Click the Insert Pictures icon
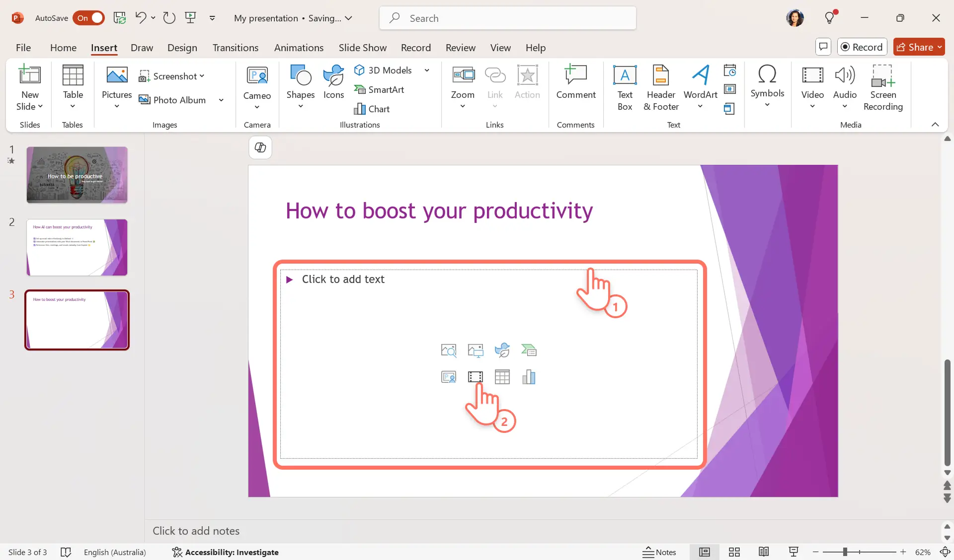The width and height of the screenshot is (954, 560). point(476,350)
